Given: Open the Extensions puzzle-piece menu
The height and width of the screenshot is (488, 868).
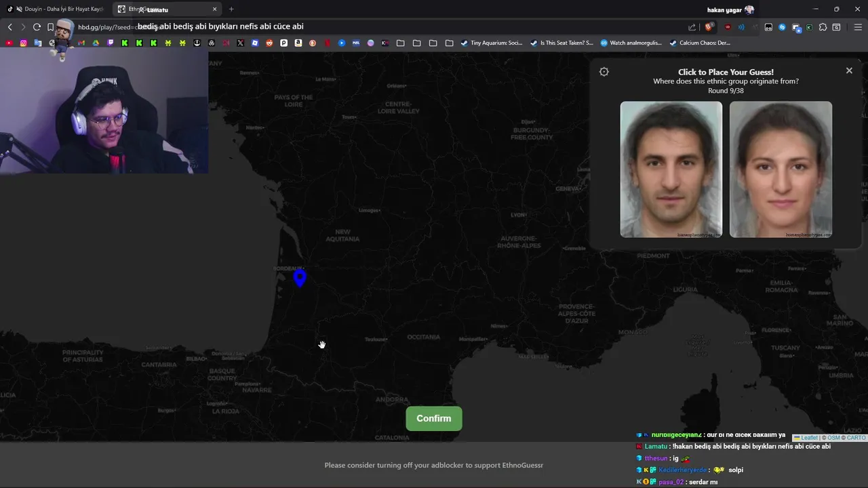Looking at the screenshot, I should 823,27.
